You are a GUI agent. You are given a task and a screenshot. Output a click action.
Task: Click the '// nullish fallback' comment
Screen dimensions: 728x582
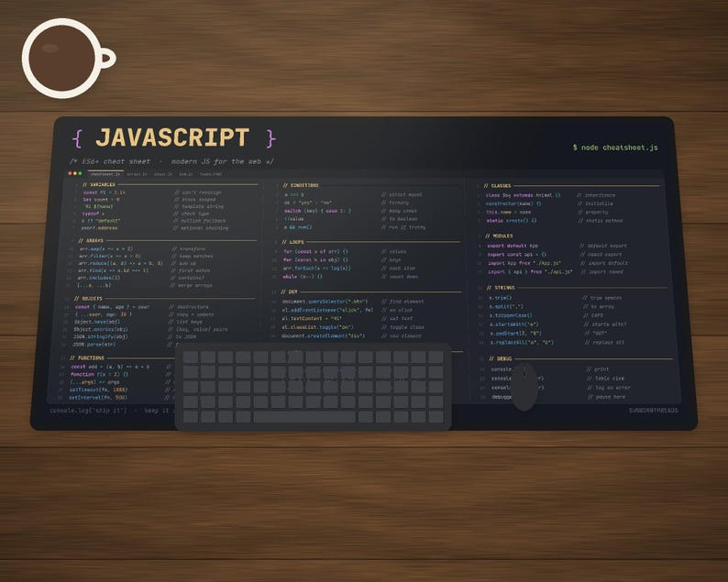tap(200, 221)
